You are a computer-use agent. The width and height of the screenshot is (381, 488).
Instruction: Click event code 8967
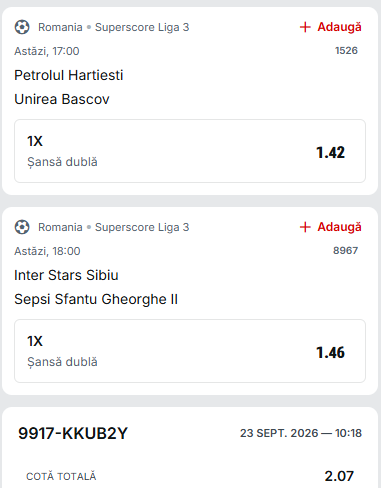click(x=345, y=251)
